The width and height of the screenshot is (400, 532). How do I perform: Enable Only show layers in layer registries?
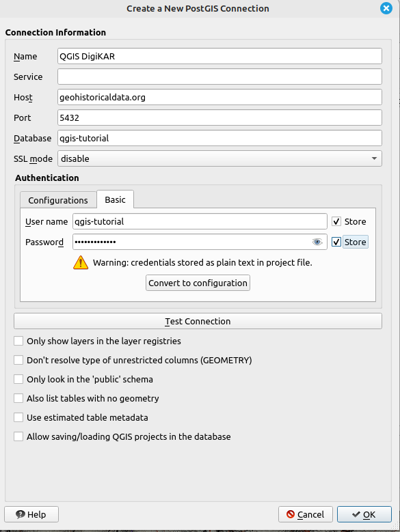tap(18, 341)
